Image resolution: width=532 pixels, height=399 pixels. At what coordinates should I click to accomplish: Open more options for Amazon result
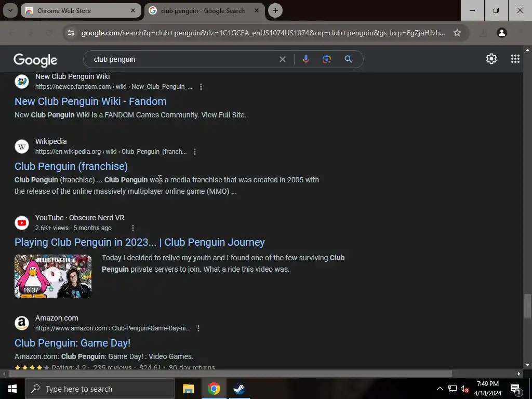[x=198, y=328]
